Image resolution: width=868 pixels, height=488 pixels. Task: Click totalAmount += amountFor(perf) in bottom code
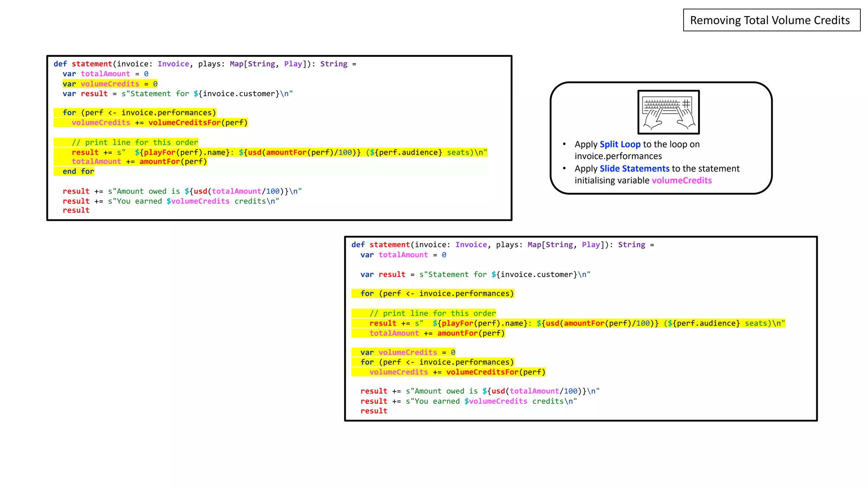tap(437, 333)
